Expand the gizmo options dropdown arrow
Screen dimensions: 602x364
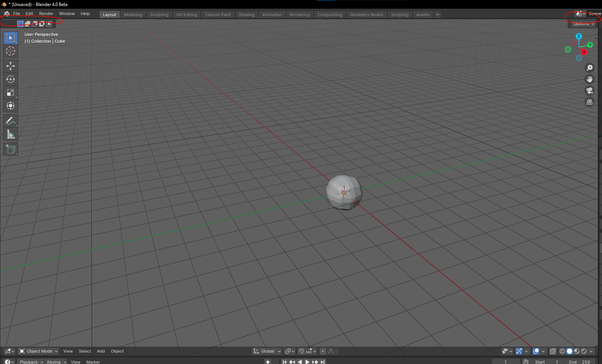click(x=526, y=351)
